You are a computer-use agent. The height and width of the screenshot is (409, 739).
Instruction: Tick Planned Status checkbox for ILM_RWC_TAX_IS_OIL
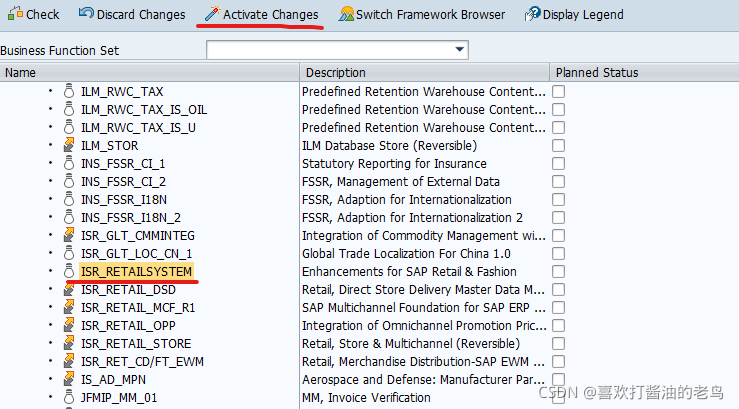coord(558,109)
